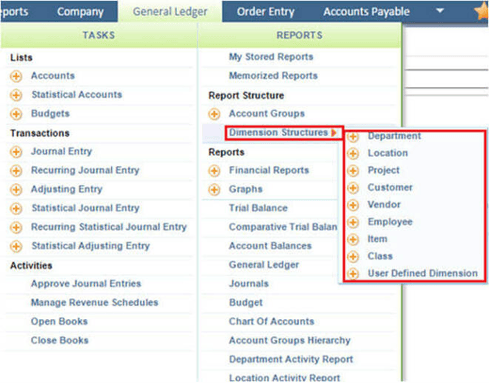Expand the Dimension Structures submenu arrow
This screenshot has height=383, width=489.
(334, 133)
